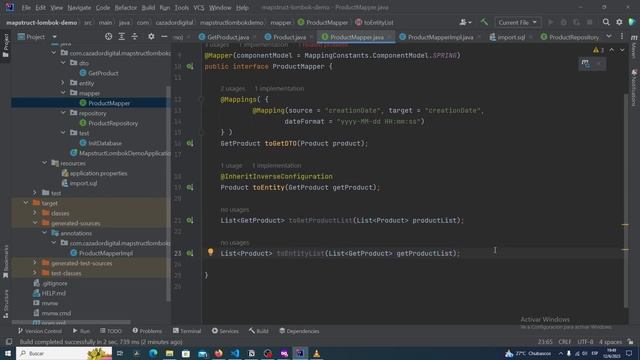Open the Problems tool window

[x=147, y=331]
